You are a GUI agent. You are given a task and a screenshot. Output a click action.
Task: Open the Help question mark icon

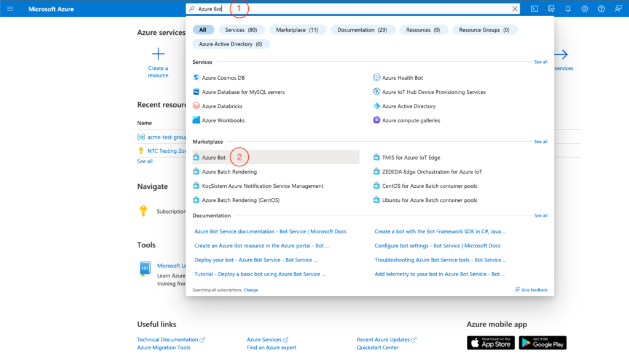point(601,9)
